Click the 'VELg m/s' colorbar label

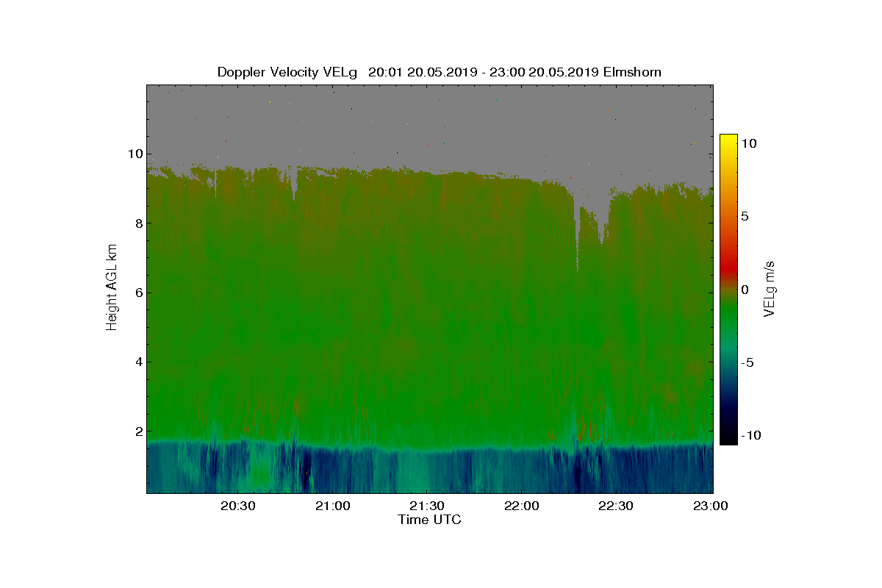click(x=770, y=290)
